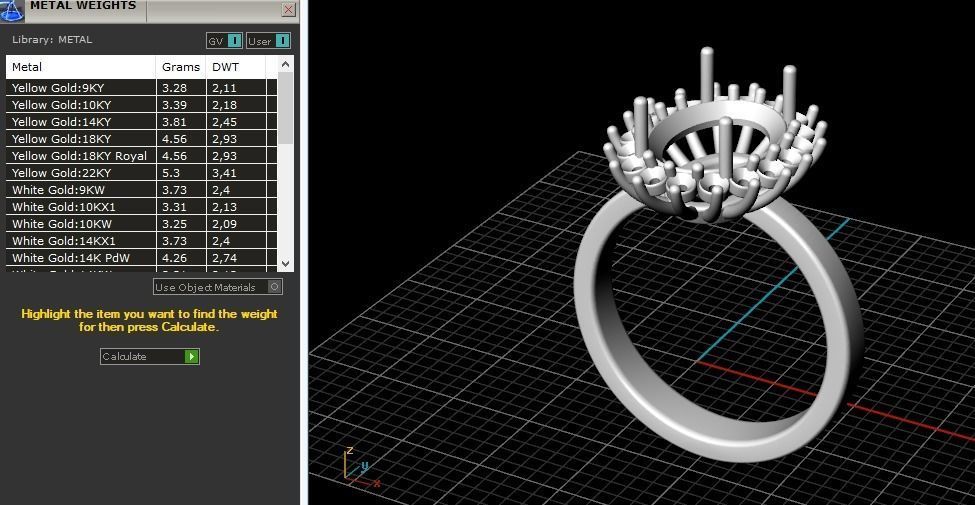Click the XYZ axis indicator icon

coord(361,466)
